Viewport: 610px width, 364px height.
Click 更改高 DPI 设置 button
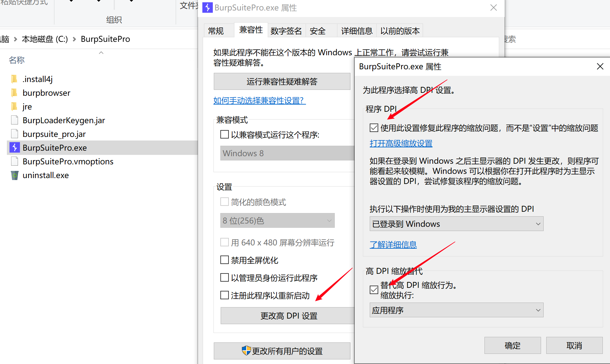click(287, 316)
